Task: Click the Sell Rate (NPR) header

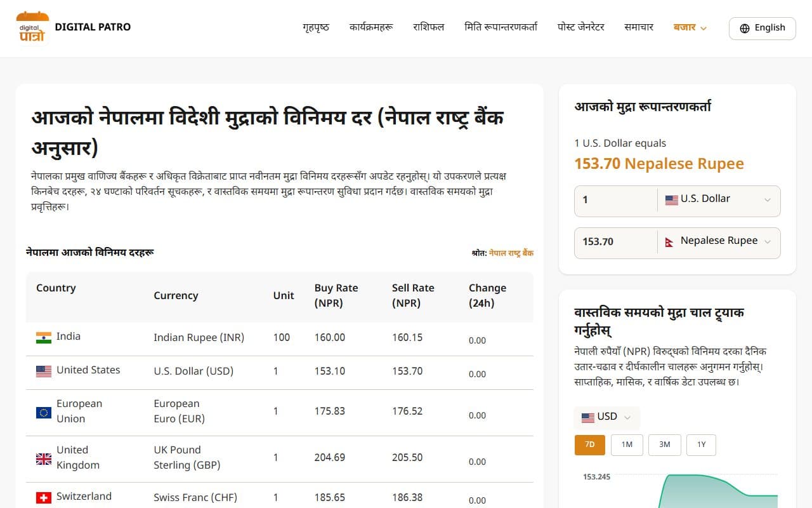Action: 413,295
